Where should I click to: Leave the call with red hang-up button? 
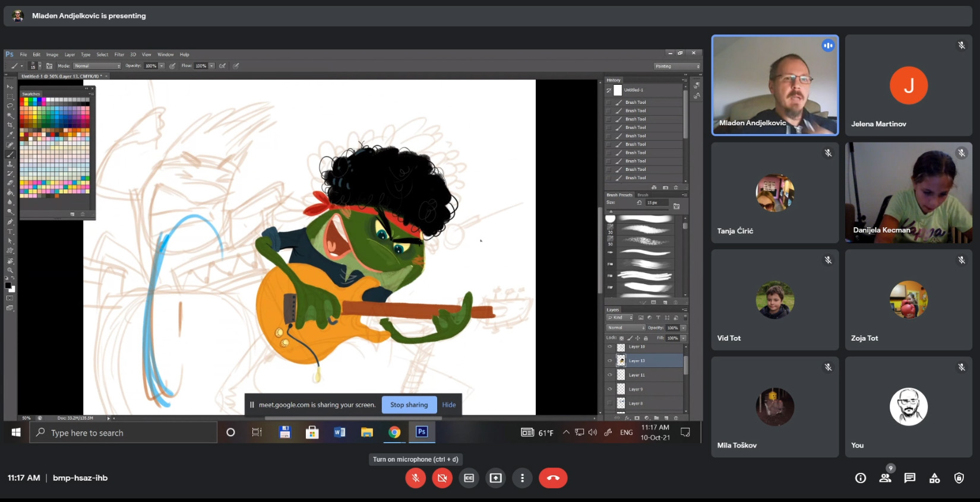(x=553, y=478)
